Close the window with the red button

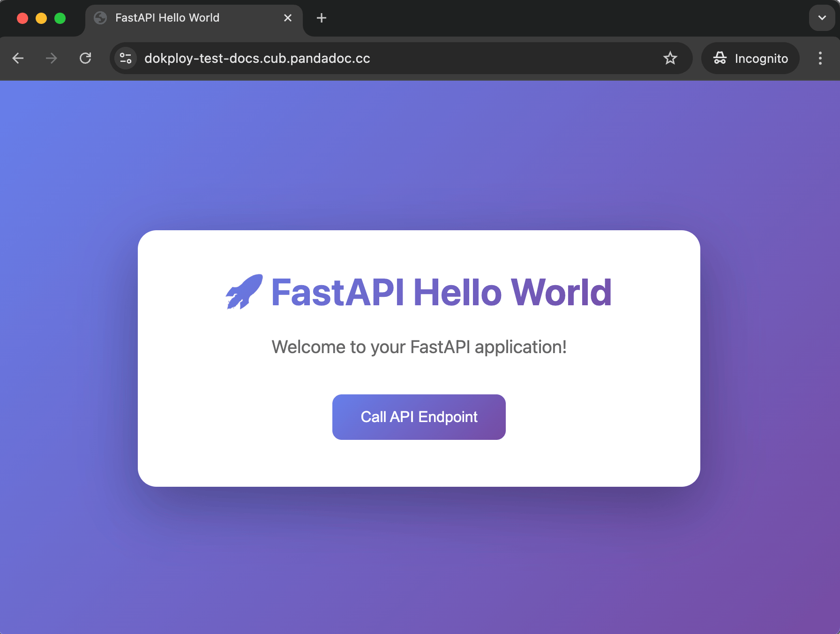pos(22,18)
